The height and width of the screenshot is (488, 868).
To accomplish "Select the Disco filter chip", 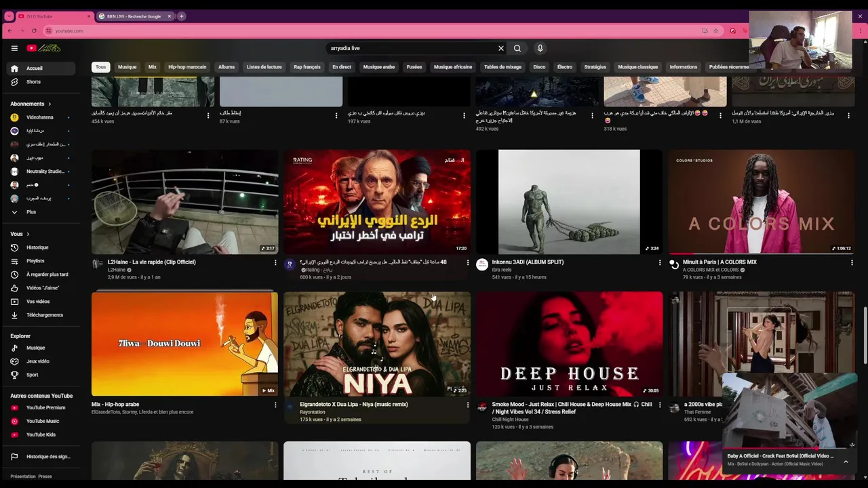I will tap(539, 67).
